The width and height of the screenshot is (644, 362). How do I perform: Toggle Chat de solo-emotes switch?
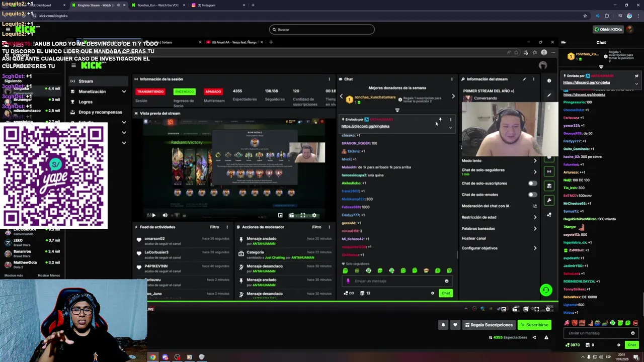coord(532,195)
